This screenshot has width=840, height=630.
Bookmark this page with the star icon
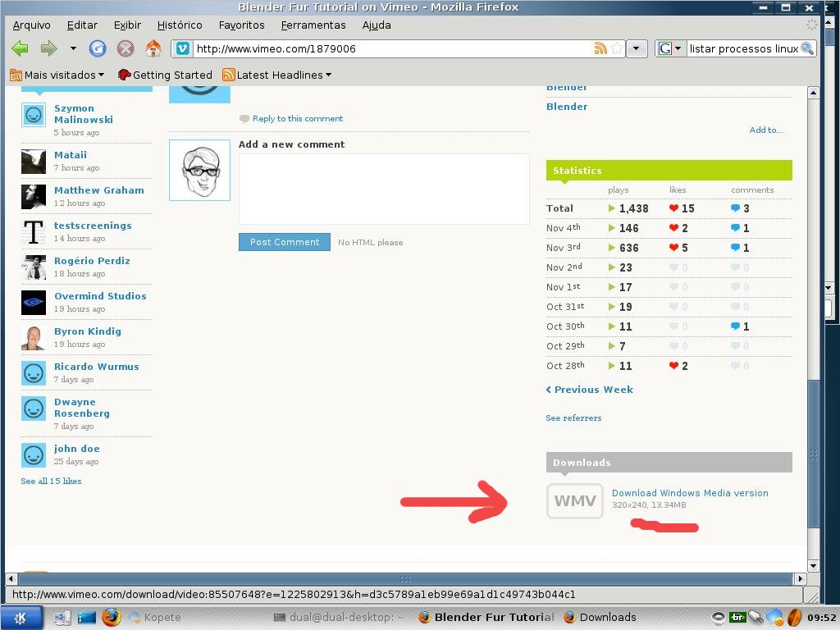click(617, 48)
